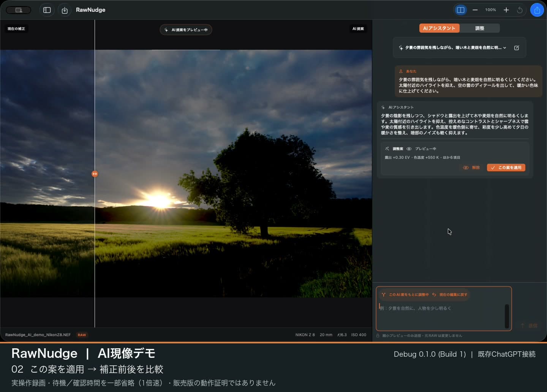Click the new chat compose icon
547x392 pixels.
coord(517,48)
